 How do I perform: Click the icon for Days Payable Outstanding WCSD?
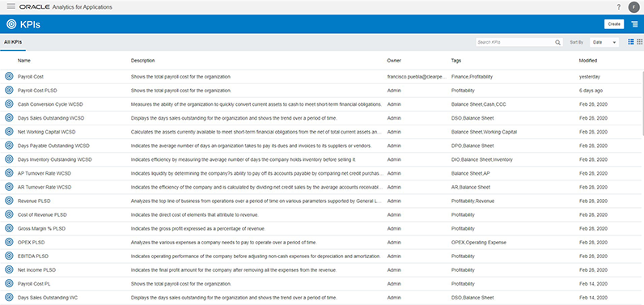(x=9, y=146)
